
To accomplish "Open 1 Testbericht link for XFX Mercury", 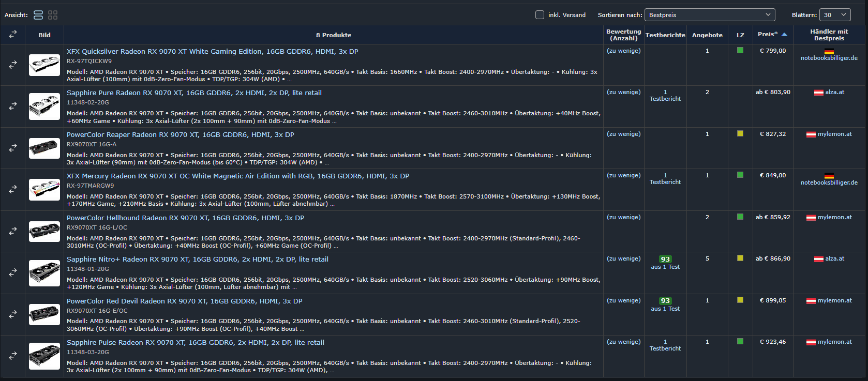I will 665,179.
